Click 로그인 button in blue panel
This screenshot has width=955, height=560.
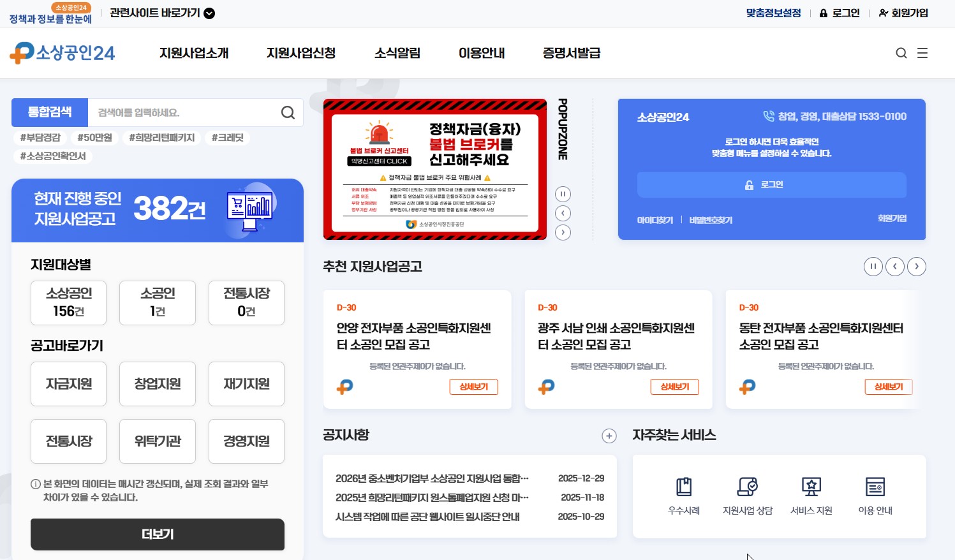pyautogui.click(x=772, y=185)
